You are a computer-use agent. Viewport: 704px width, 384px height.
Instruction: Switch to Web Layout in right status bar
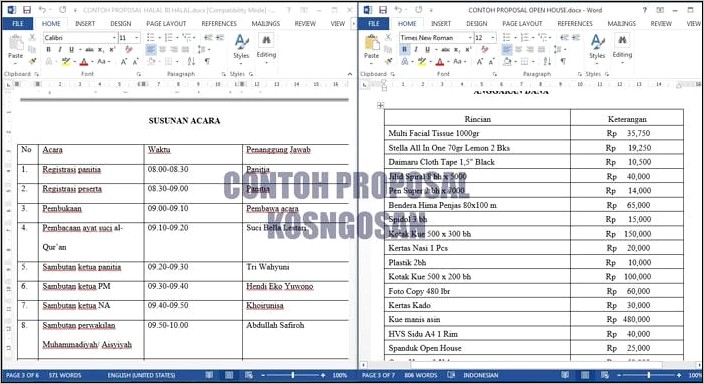(x=605, y=375)
